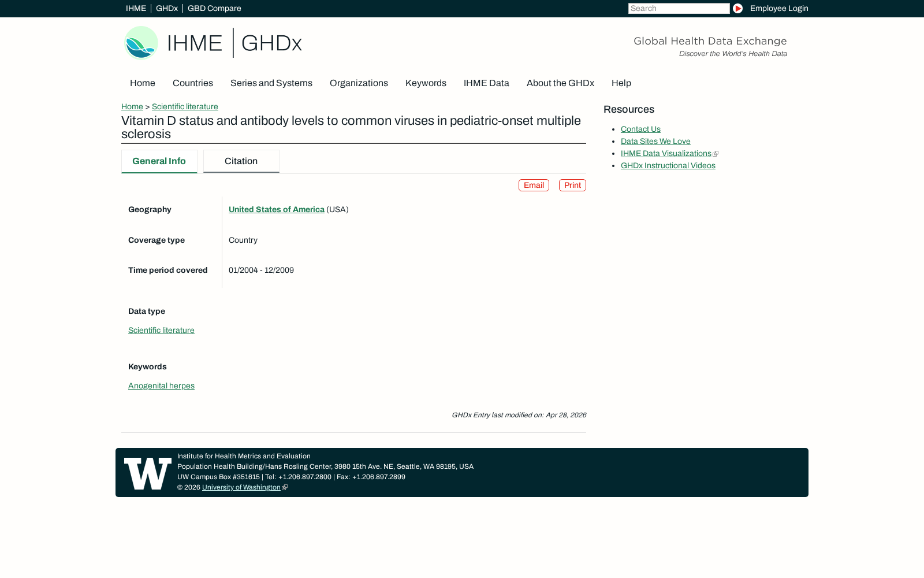Click the red search submit arrow

(737, 9)
